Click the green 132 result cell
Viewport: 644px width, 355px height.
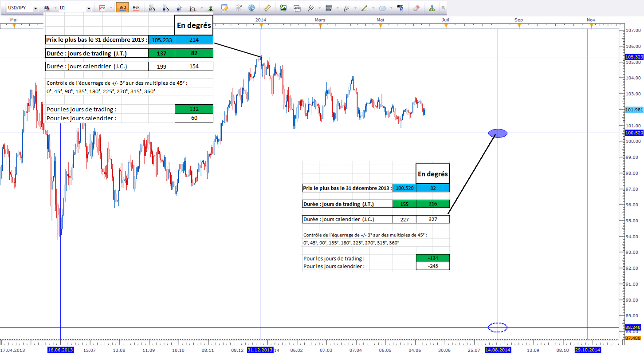tap(194, 109)
